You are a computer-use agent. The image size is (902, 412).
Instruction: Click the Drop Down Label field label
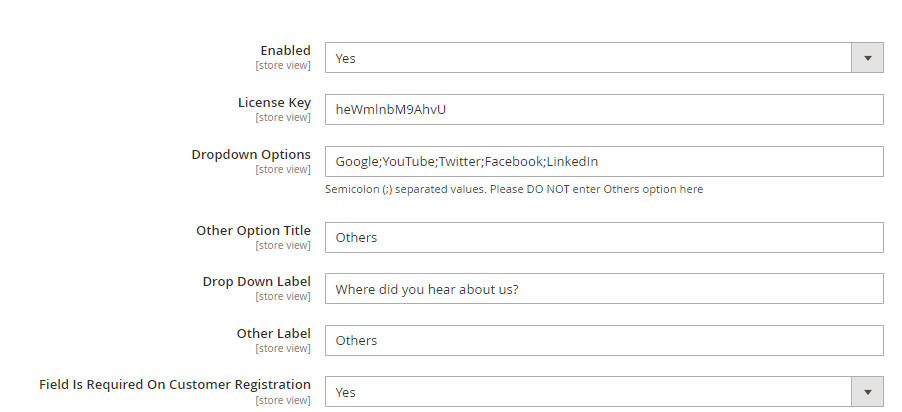(256, 282)
